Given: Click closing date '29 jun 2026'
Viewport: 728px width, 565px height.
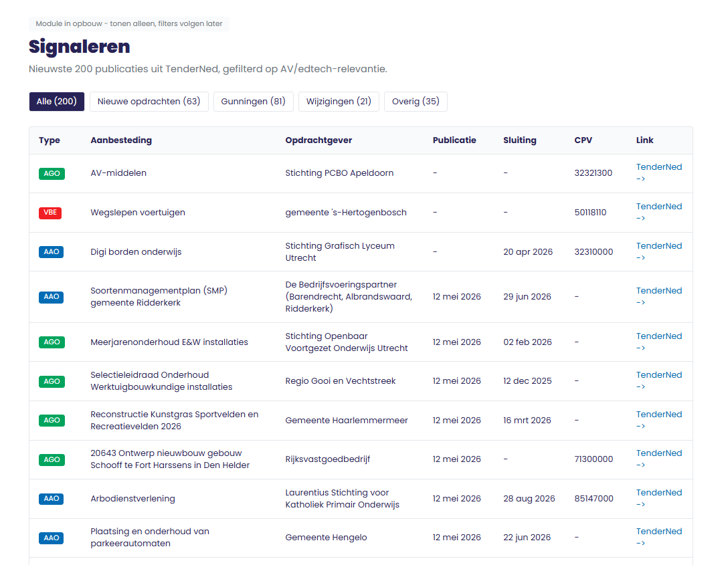Looking at the screenshot, I should 527,296.
